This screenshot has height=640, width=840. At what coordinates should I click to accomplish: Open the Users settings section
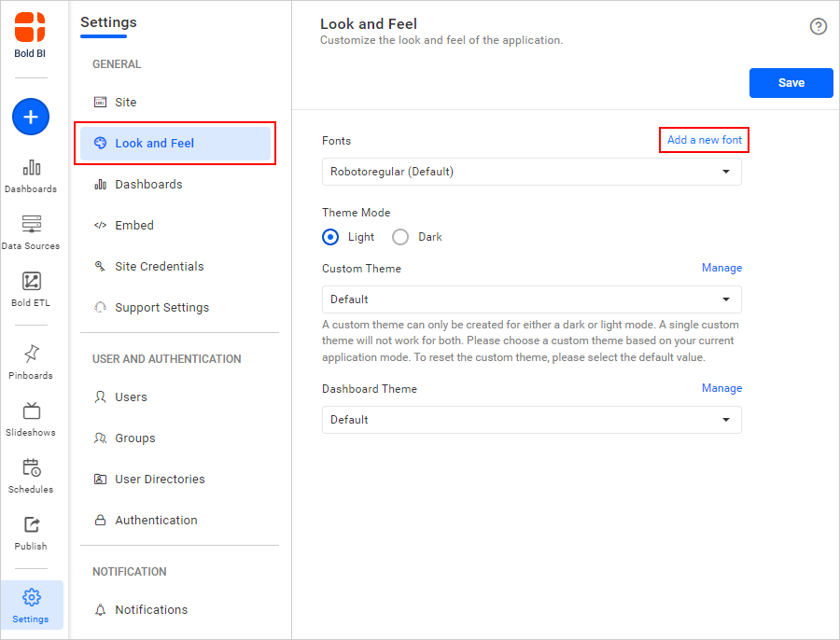(x=131, y=397)
